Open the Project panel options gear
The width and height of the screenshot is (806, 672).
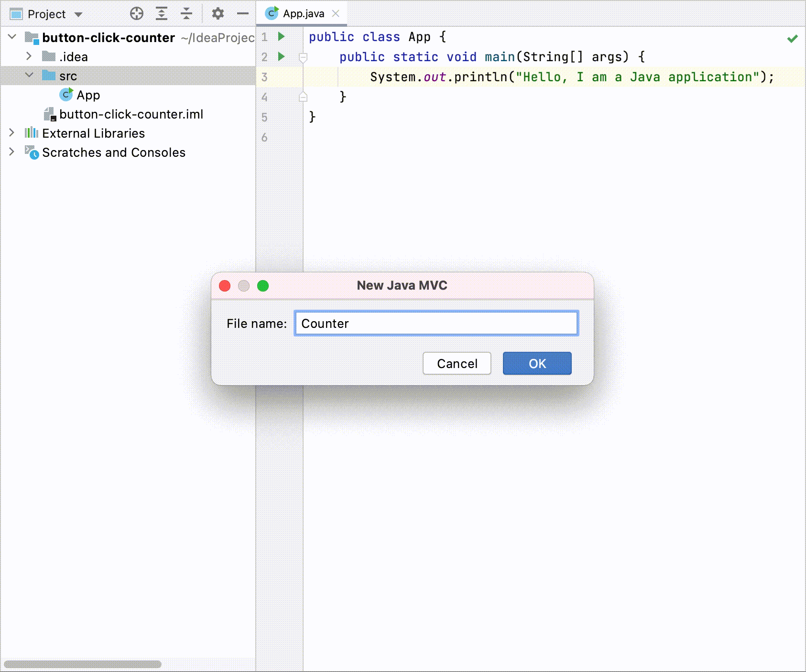click(218, 13)
